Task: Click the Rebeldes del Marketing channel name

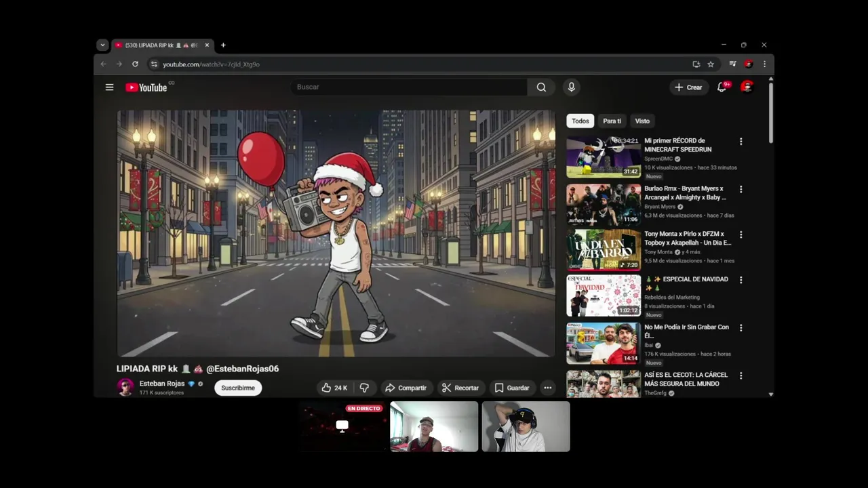Action: point(672,297)
